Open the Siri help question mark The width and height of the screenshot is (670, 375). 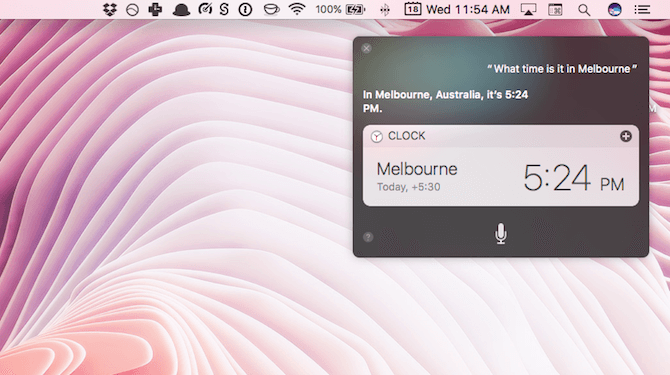pyautogui.click(x=368, y=237)
